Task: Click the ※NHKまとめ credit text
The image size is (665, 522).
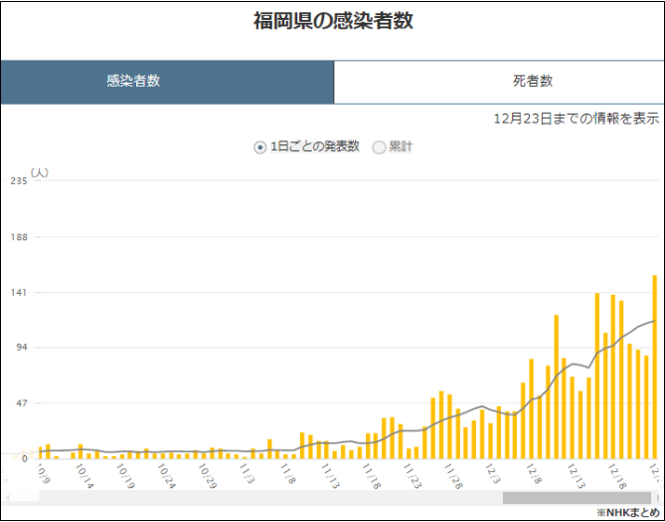Action: pos(629,513)
